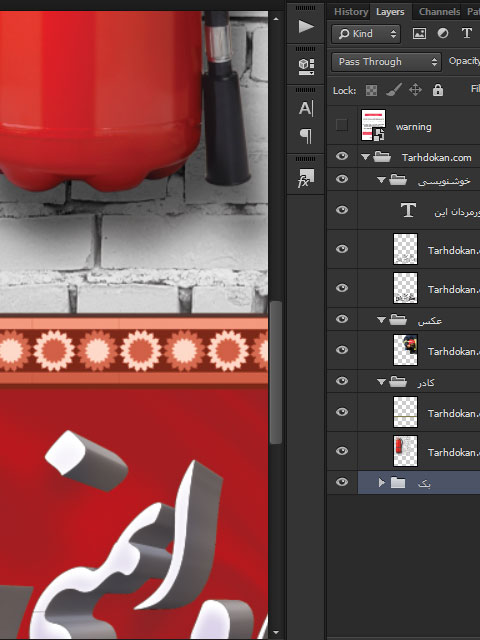Select the yellow line layer thumbnail
The height and width of the screenshot is (640, 480).
click(405, 412)
